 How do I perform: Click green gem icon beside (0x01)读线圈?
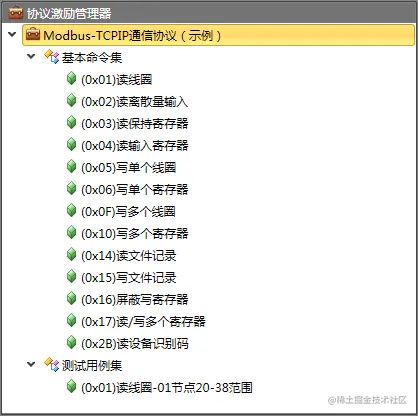[71, 79]
